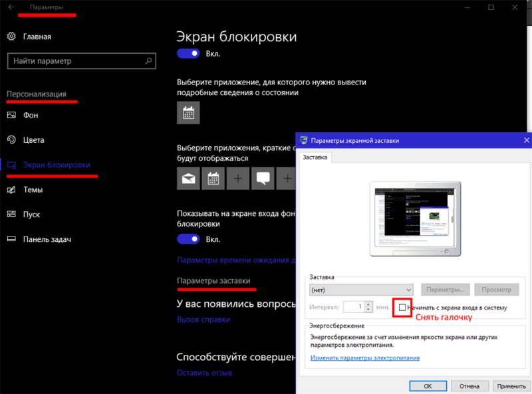Click the Применить button
This screenshot has height=394, width=532.
[x=511, y=385]
